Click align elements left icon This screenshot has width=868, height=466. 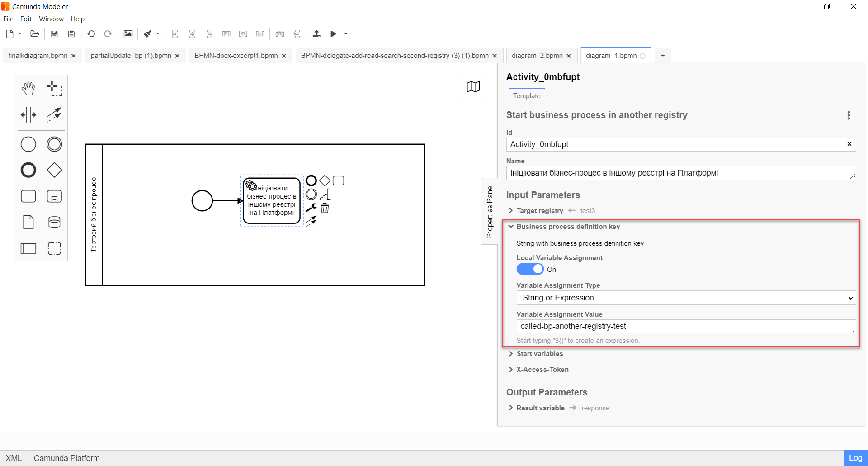point(175,33)
